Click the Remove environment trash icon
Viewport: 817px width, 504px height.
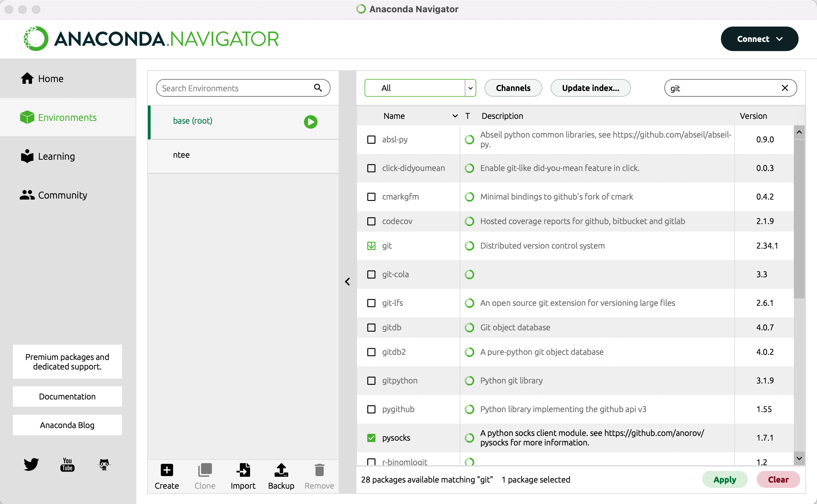(x=319, y=470)
